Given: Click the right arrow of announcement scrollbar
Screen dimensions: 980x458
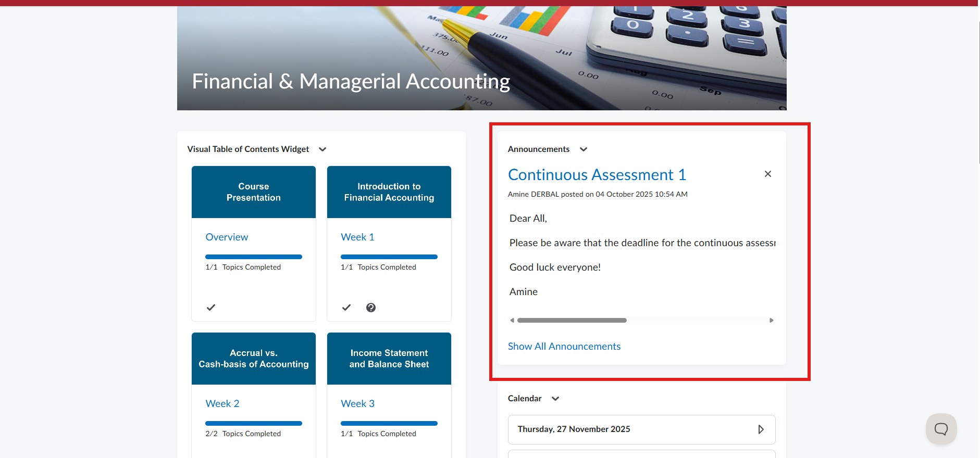Looking at the screenshot, I should [772, 321].
